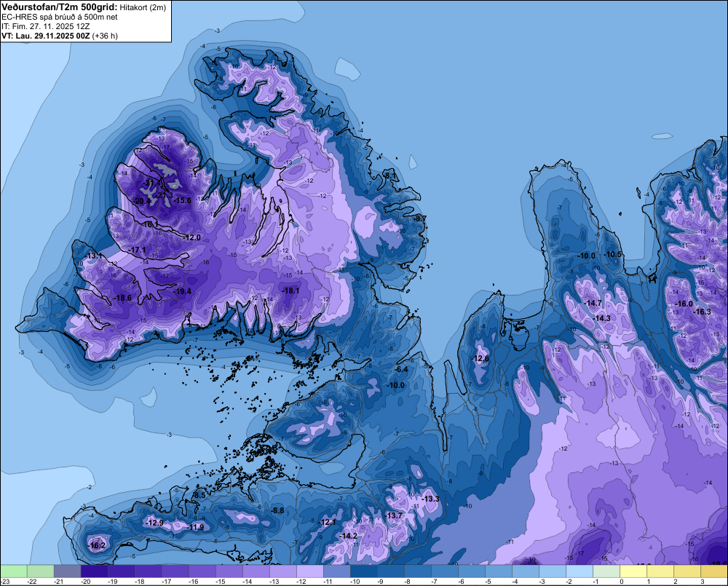Select the dark purple legend swatch for -20
The height and width of the screenshot is (586, 728).
point(94,571)
